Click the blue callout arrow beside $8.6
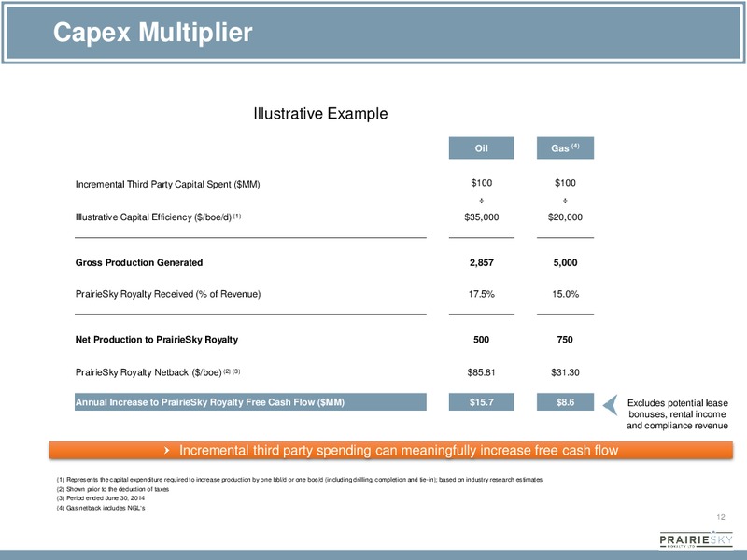 coord(611,405)
